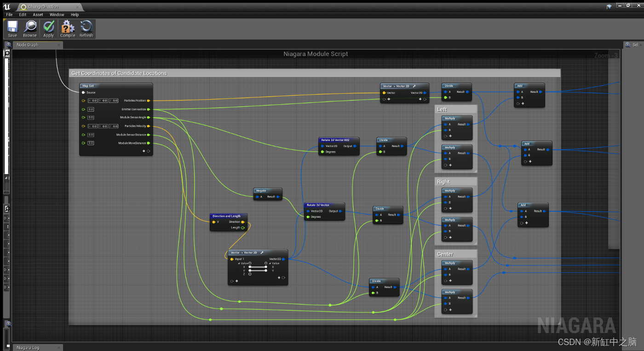Close the Node Graph tab
This screenshot has width=644, height=351.
tap(58, 45)
